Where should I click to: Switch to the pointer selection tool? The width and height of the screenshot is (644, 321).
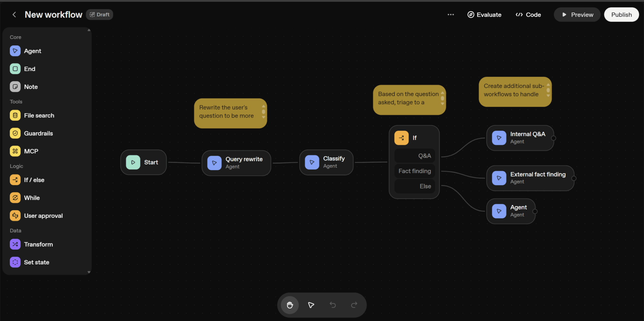(x=311, y=305)
